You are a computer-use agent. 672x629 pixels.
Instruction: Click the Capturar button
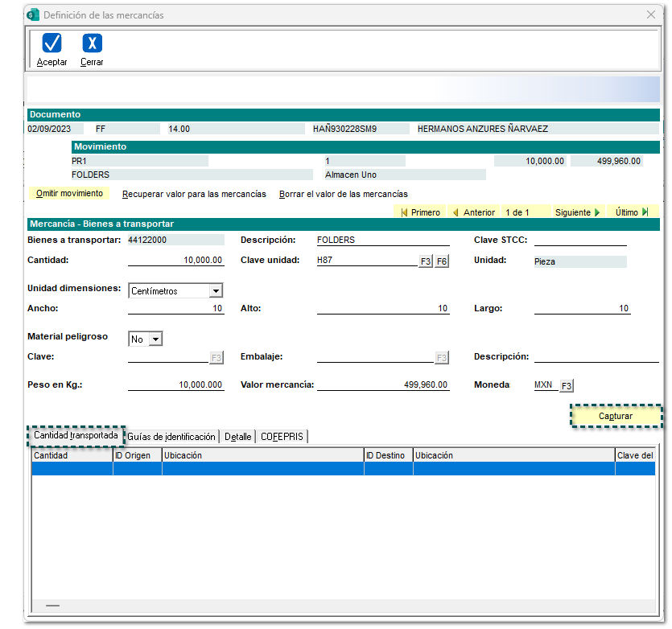[616, 416]
